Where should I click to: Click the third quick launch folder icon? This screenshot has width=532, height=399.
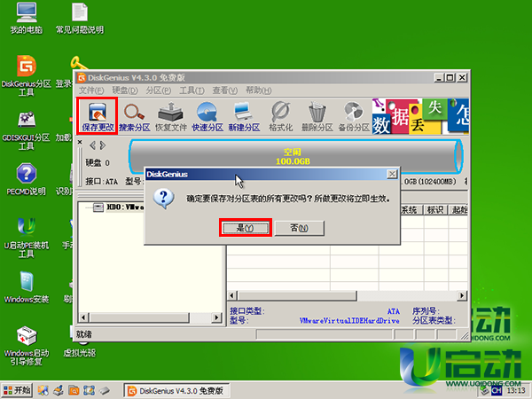point(74,390)
